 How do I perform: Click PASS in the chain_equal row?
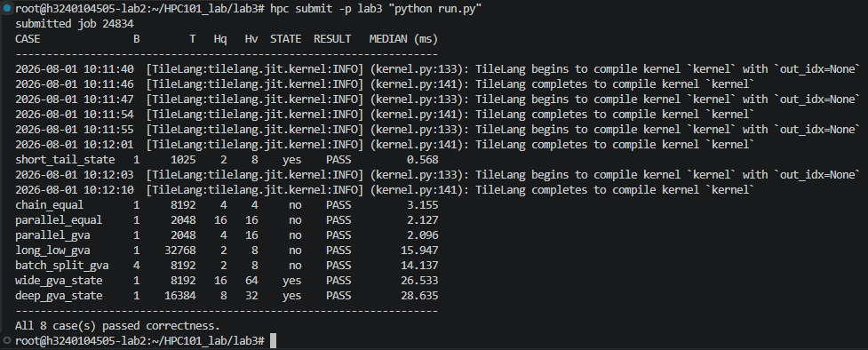coord(338,205)
